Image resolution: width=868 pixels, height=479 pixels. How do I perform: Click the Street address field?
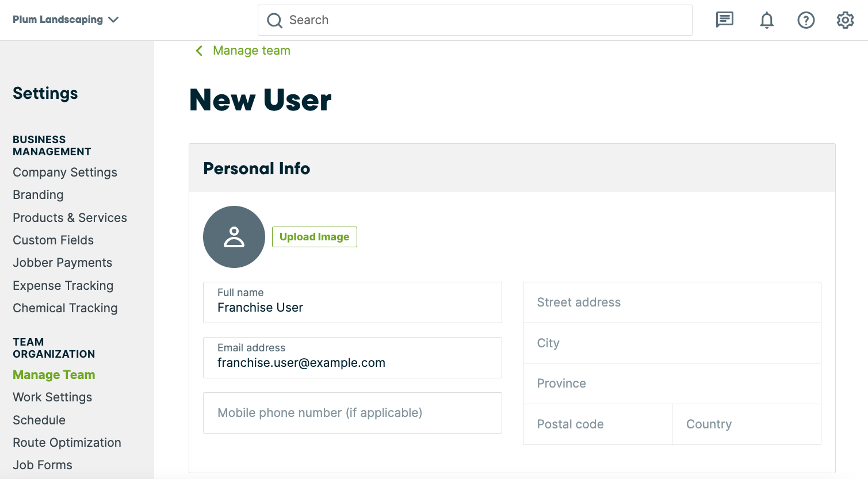672,302
